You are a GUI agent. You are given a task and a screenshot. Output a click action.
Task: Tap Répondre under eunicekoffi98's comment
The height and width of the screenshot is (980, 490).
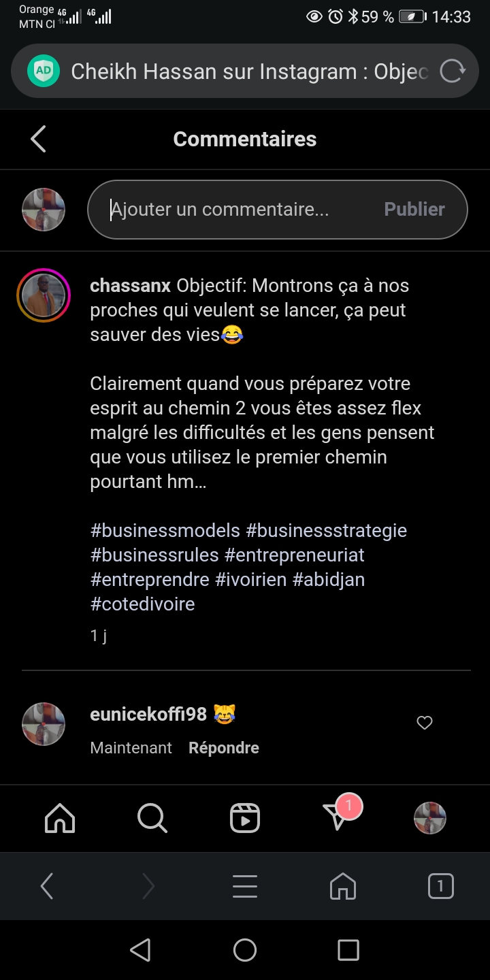224,748
